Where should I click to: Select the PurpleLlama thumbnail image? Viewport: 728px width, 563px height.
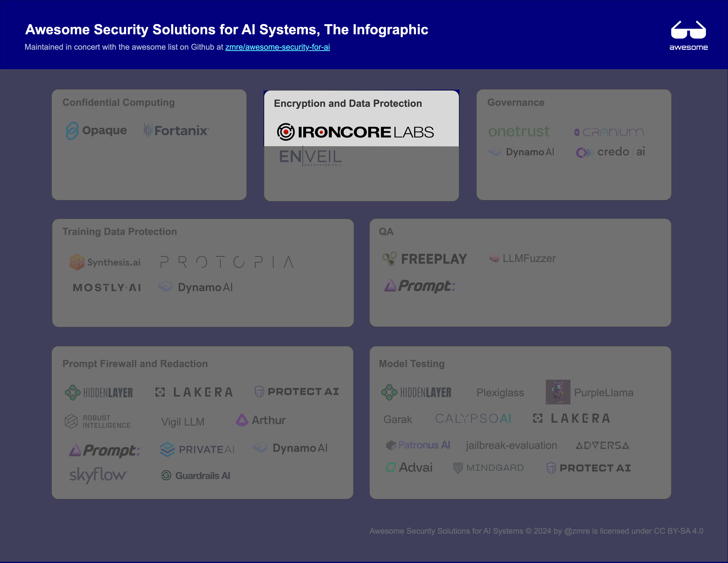tap(558, 392)
